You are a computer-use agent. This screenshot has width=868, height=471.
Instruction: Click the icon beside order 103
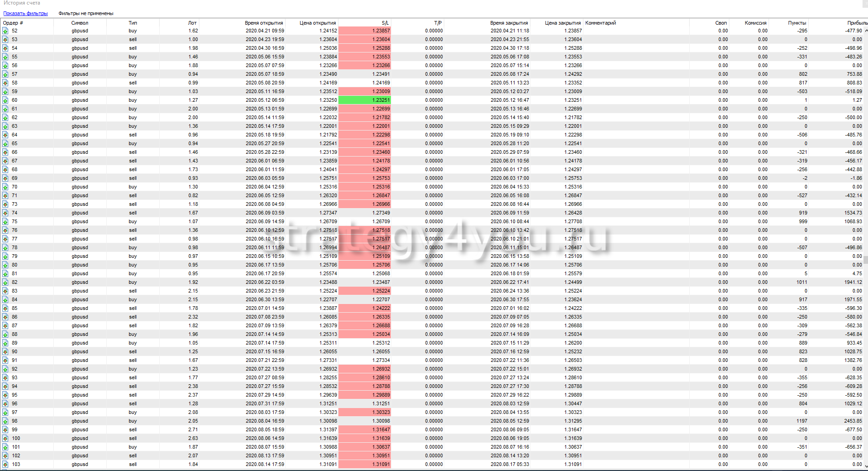coord(5,465)
